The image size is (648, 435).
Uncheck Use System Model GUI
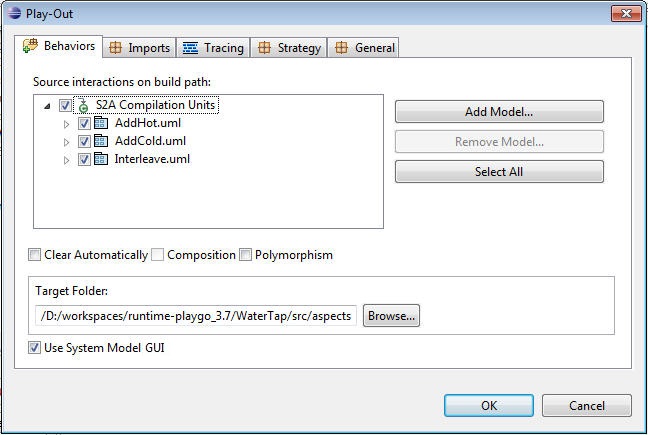tap(34, 347)
